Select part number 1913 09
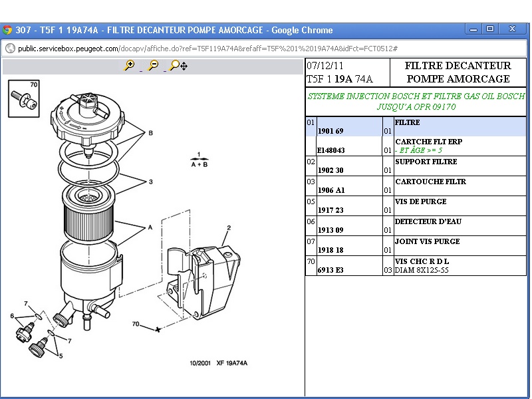This screenshot has width=532, height=399. coord(331,230)
